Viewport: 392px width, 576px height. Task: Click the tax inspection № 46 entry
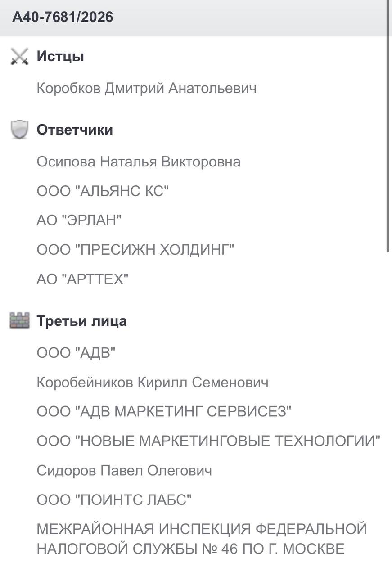[202, 539]
